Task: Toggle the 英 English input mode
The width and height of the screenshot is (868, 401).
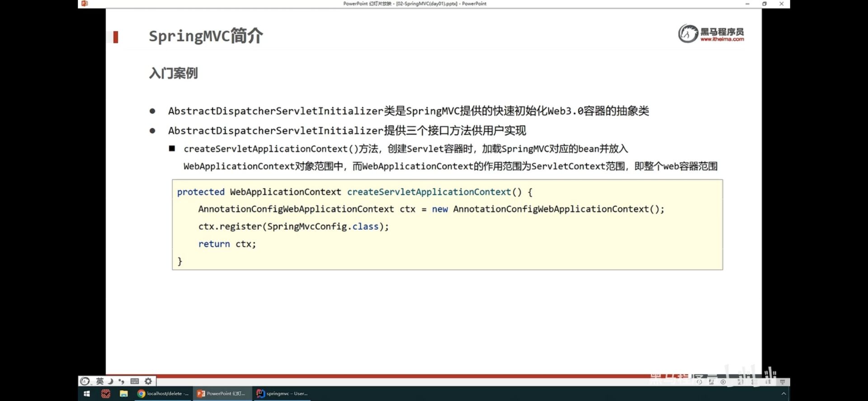Action: coord(100,381)
